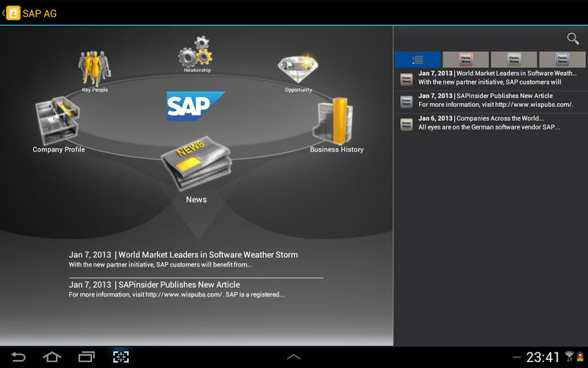Tap the red Demo News icon beside World Market Leaders
Viewport: 588px width, 368px height.
[406, 79]
